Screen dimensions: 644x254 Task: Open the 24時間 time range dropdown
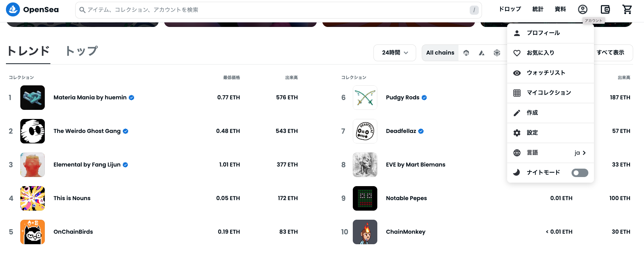coord(394,52)
